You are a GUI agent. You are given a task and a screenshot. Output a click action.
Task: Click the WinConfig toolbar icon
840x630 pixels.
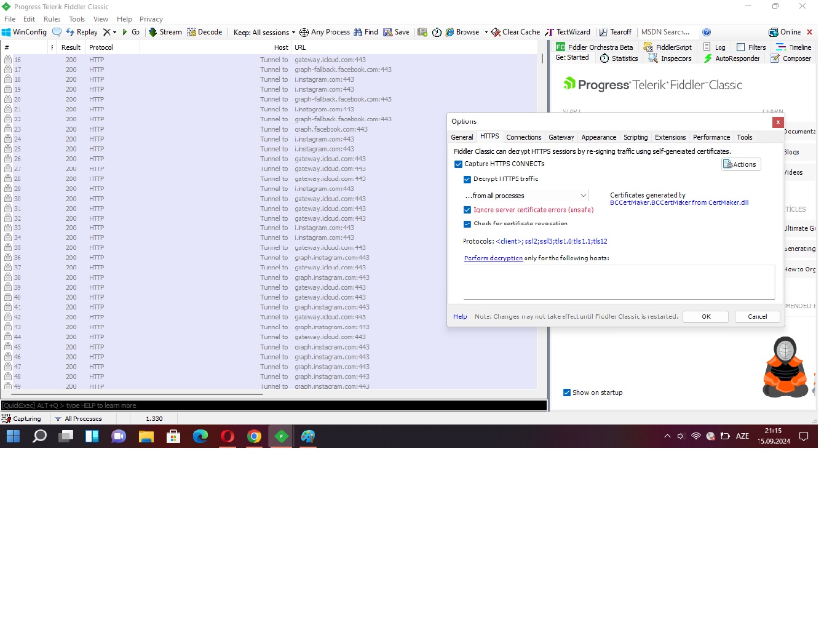coord(6,32)
